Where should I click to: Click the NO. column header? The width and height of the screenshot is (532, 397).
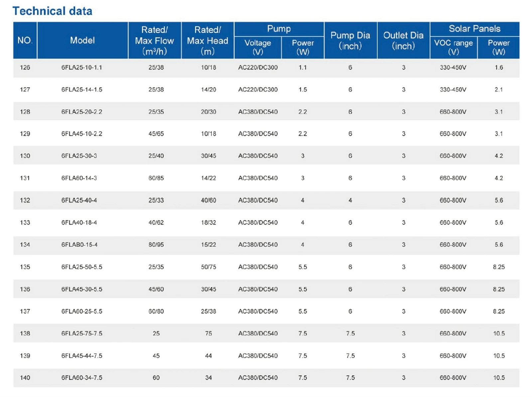coord(25,40)
